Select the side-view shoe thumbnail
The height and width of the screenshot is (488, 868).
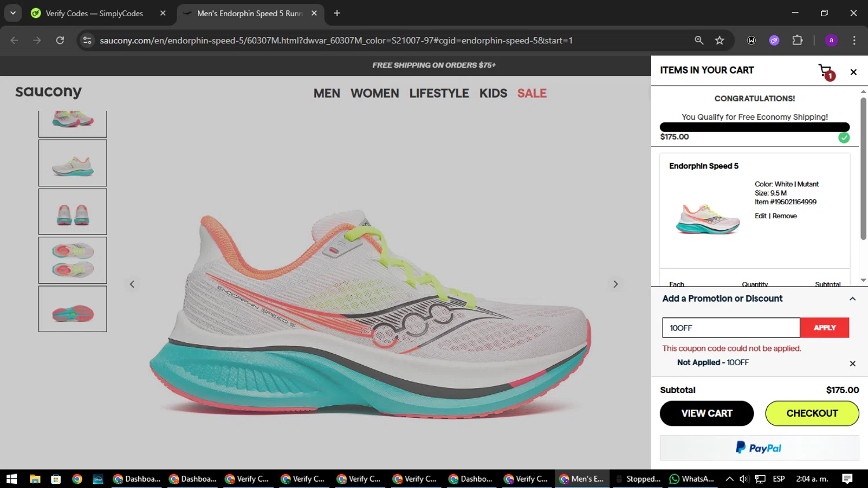tap(73, 163)
